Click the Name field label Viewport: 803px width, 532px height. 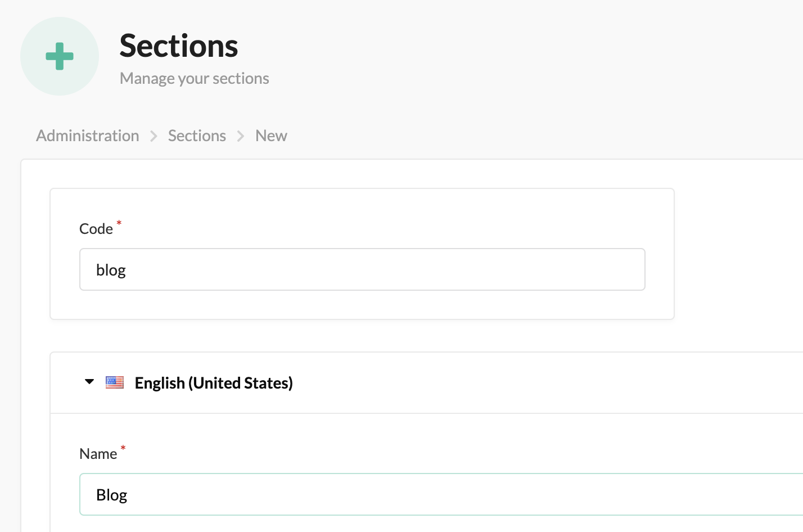click(x=98, y=454)
